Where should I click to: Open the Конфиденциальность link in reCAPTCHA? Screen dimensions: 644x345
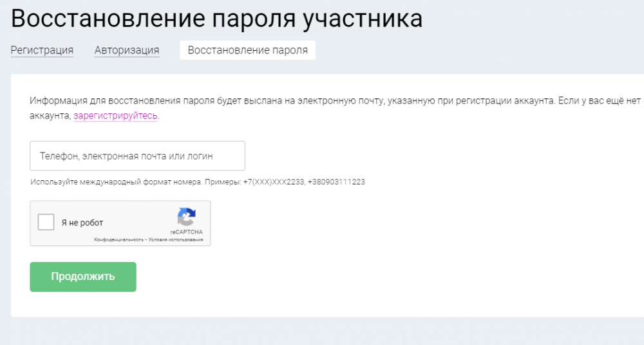(x=119, y=240)
